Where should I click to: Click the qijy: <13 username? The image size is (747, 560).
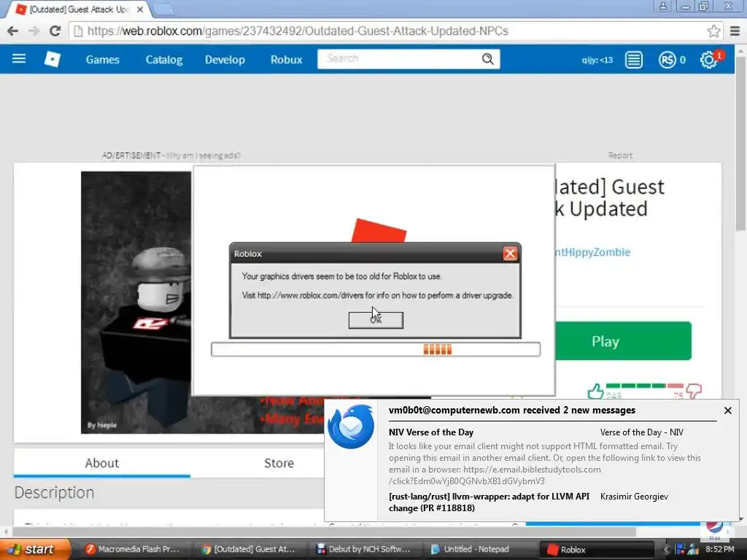coord(597,60)
